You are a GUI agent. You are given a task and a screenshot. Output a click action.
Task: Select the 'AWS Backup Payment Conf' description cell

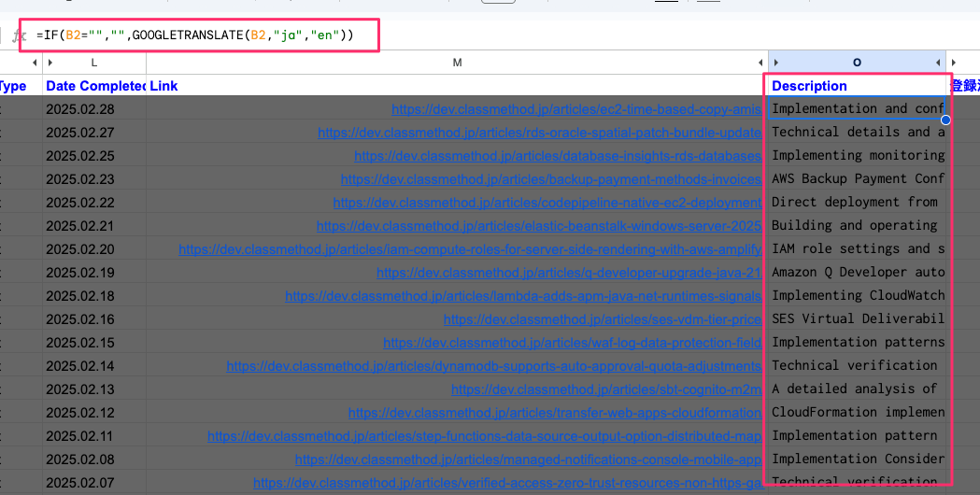pyautogui.click(x=857, y=178)
